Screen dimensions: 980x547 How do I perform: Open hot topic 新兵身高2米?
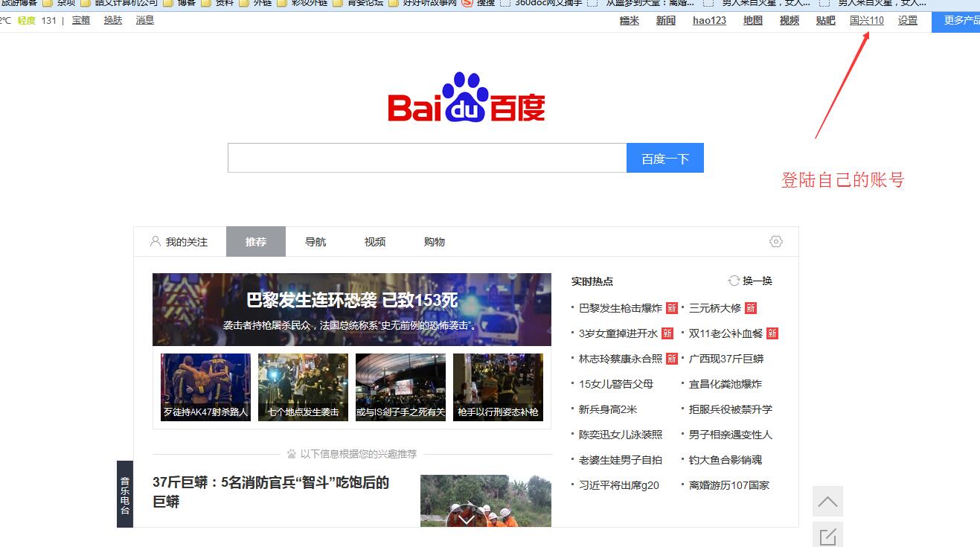click(608, 409)
